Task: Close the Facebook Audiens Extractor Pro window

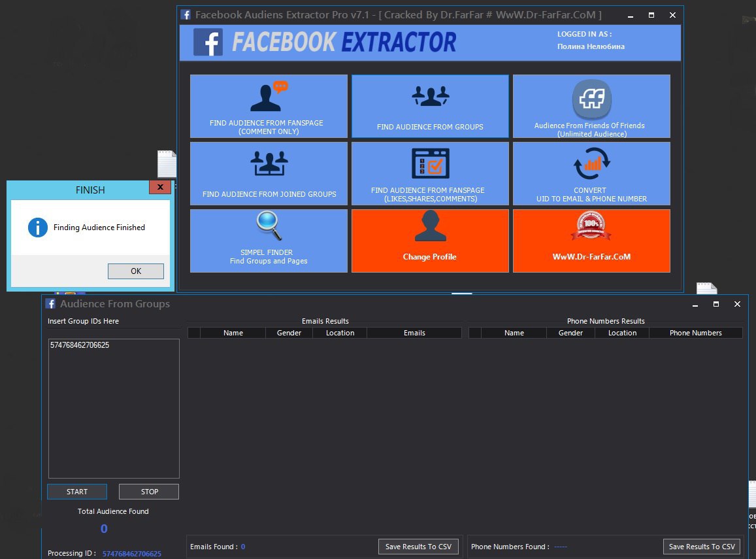Action: click(x=672, y=15)
